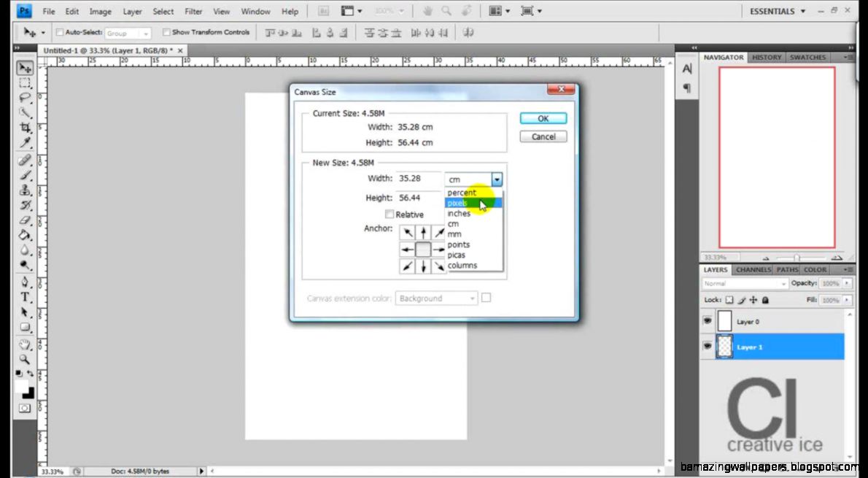This screenshot has height=478, width=868.
Task: Select the Path Selection tool
Action: coord(25,312)
